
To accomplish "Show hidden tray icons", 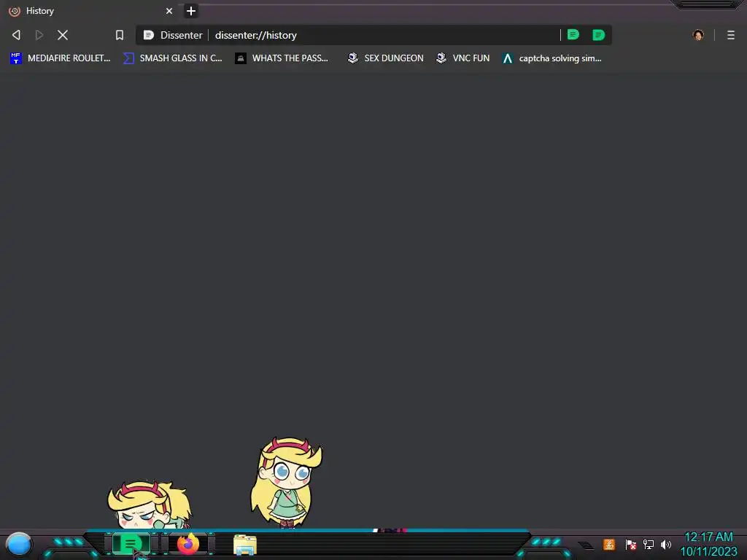I will 586,545.
